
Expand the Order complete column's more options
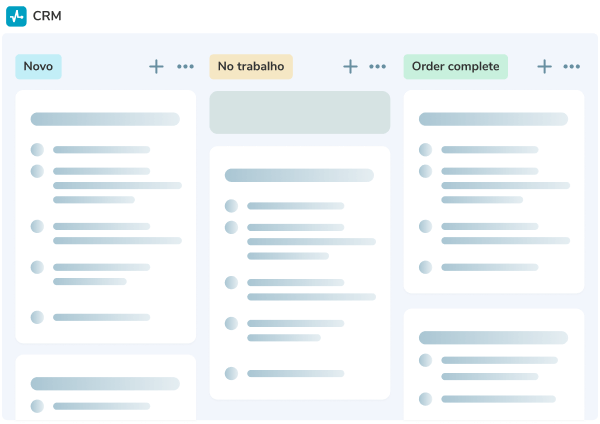(x=572, y=67)
